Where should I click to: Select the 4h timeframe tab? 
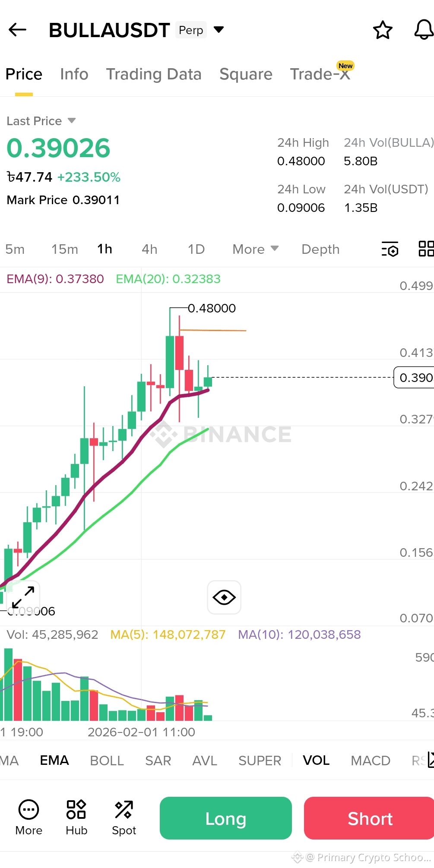[x=149, y=249]
